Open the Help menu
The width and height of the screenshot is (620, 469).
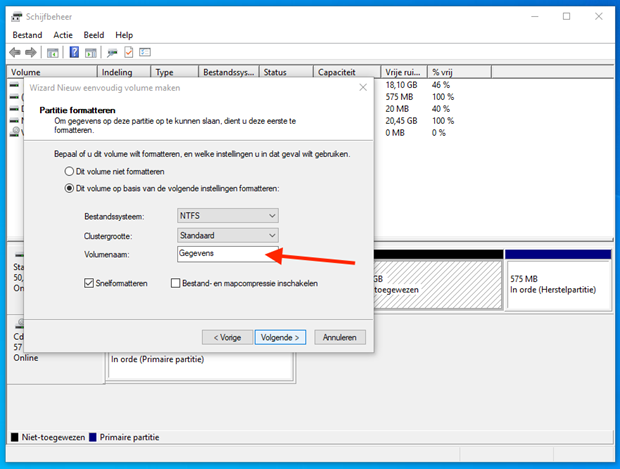(x=124, y=35)
